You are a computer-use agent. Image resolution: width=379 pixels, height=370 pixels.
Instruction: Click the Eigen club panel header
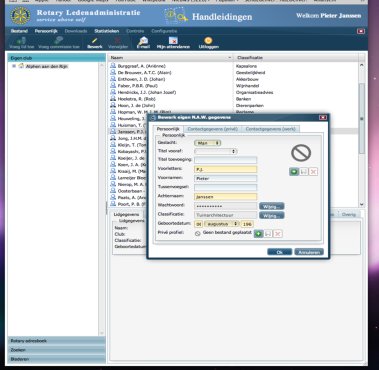56,58
